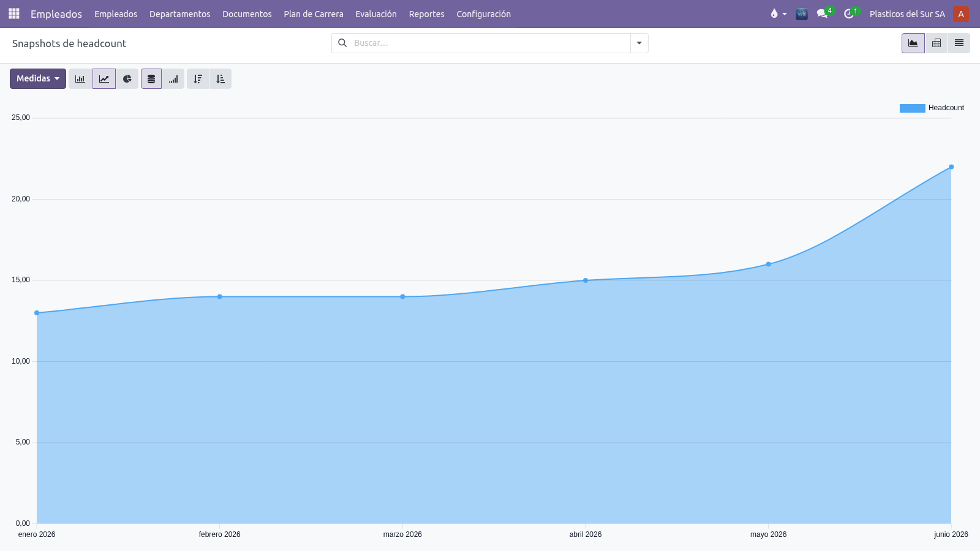Toggle the search filter options dropdown
Screen dimensions: 980x551
pyautogui.click(x=639, y=43)
